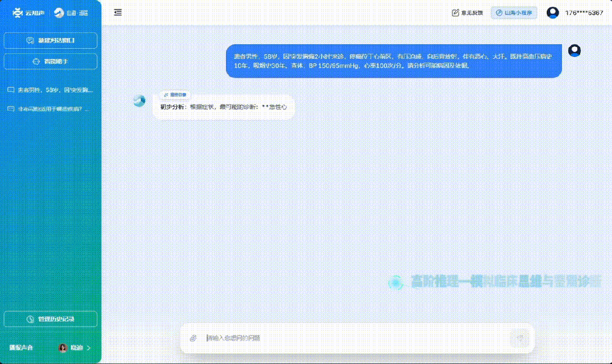Start a new chat with 新建对话窗口
Screen dimensions: 612x364
(x=51, y=41)
